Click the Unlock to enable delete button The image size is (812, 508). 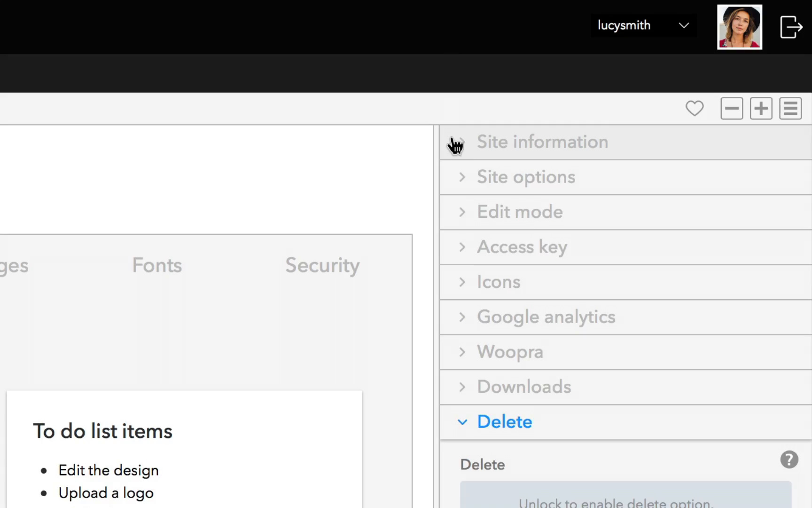(x=626, y=495)
